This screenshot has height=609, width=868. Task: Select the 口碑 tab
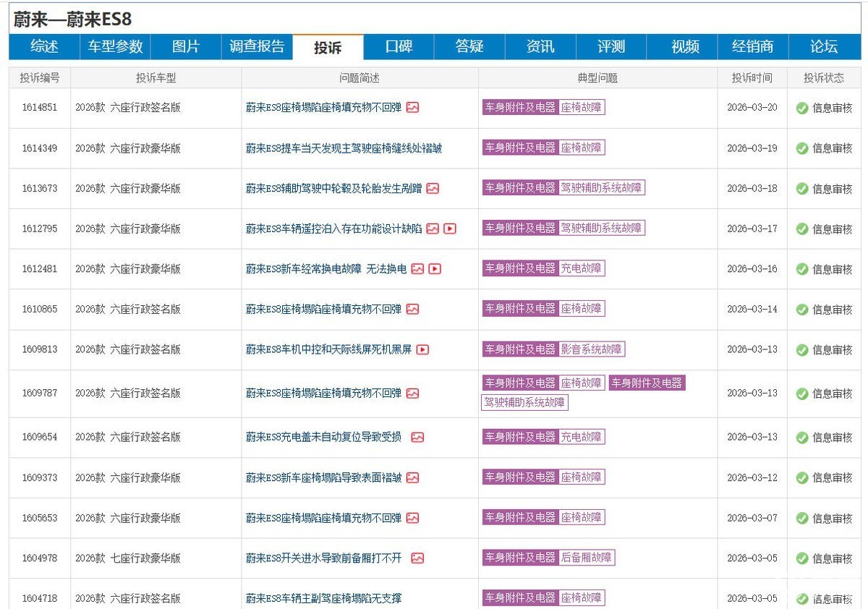pos(399,47)
